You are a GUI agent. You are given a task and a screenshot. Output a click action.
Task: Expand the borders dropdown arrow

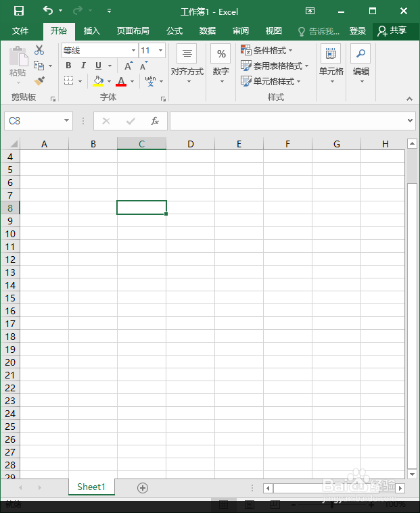[x=80, y=81]
